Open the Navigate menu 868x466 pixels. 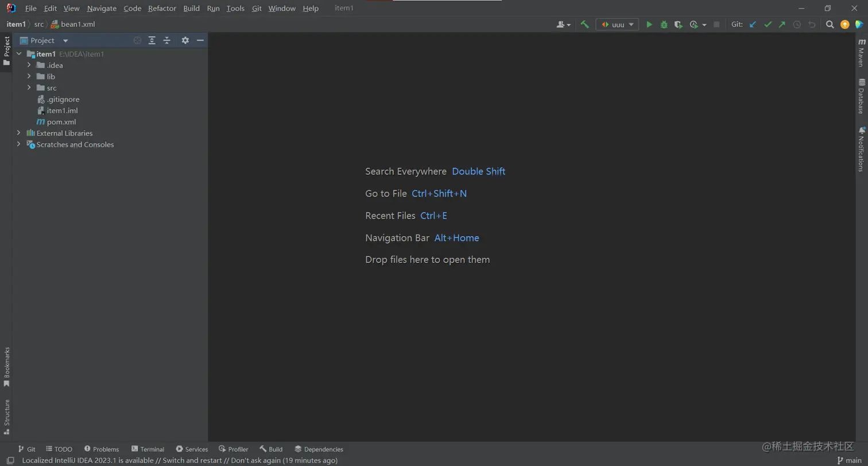[102, 8]
